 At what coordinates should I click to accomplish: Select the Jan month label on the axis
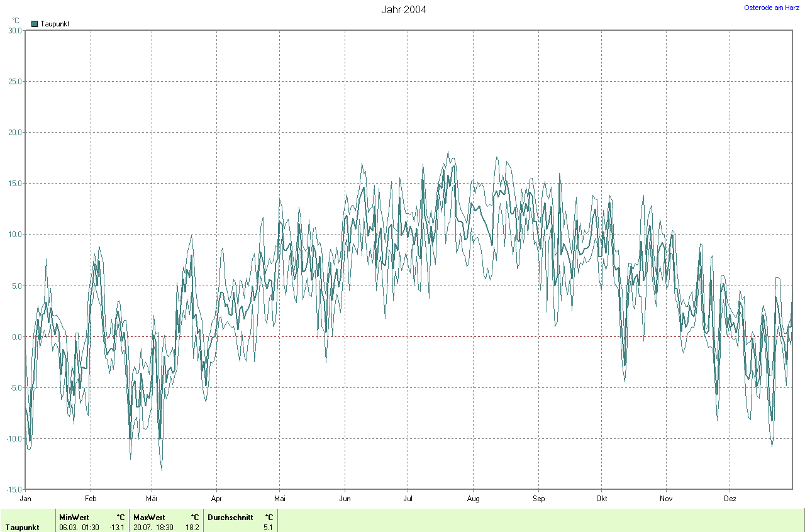pyautogui.click(x=26, y=499)
